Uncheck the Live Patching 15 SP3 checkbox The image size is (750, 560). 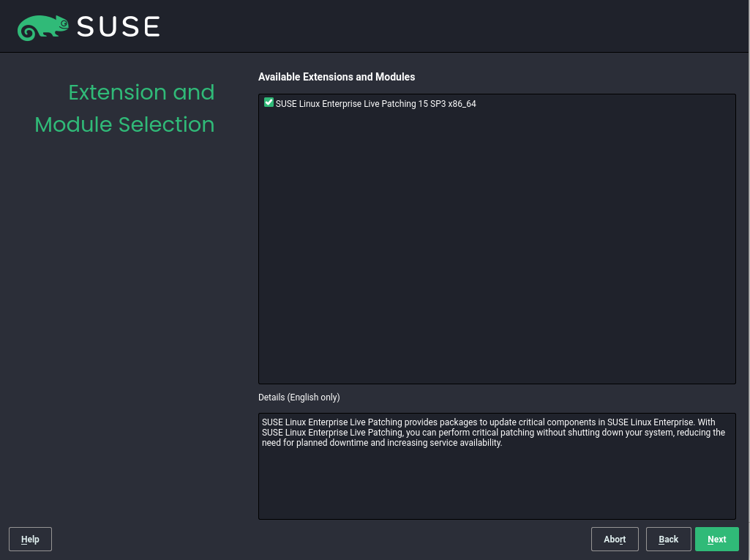point(269,103)
